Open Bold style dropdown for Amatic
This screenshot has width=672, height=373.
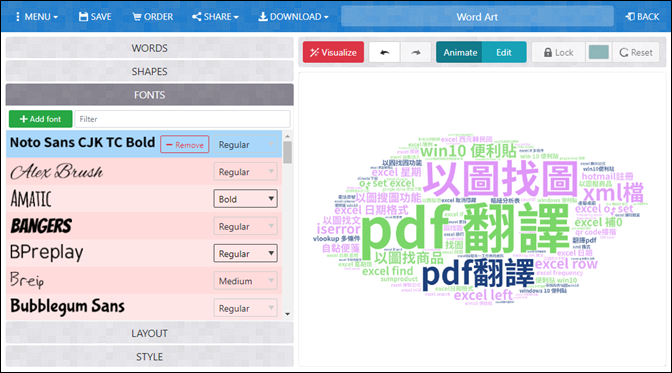pyautogui.click(x=245, y=199)
